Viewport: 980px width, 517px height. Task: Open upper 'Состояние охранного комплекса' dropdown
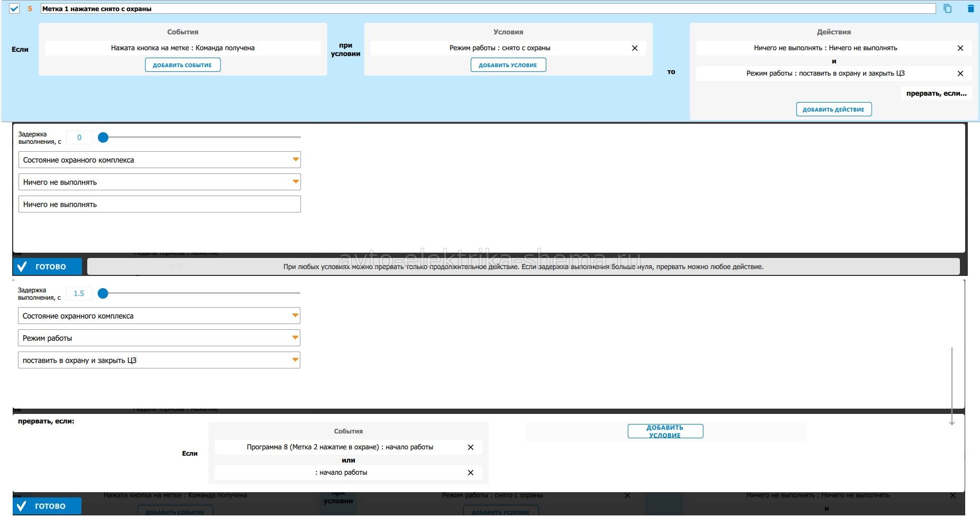[159, 160]
